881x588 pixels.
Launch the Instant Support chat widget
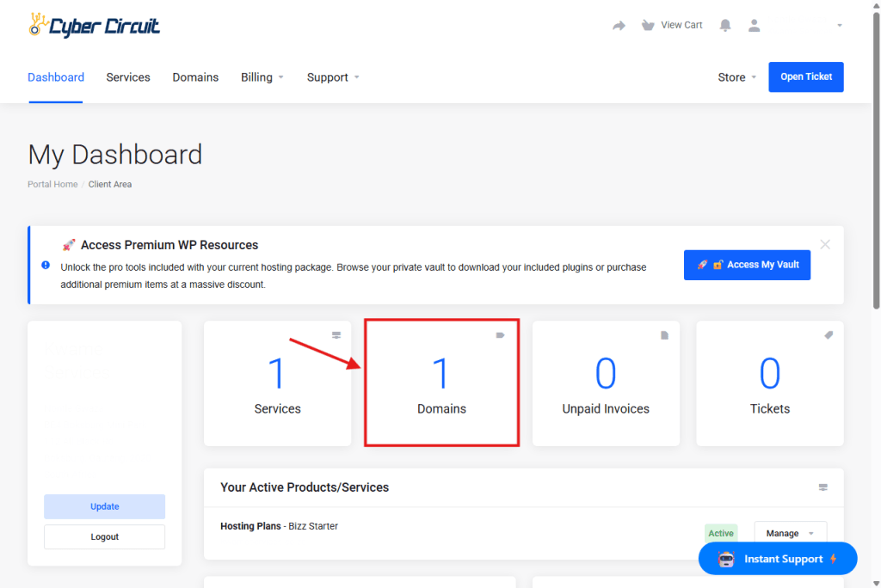(x=778, y=559)
